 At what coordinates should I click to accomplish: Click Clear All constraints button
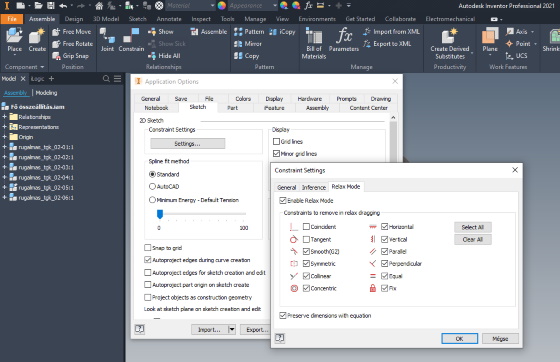(x=472, y=240)
